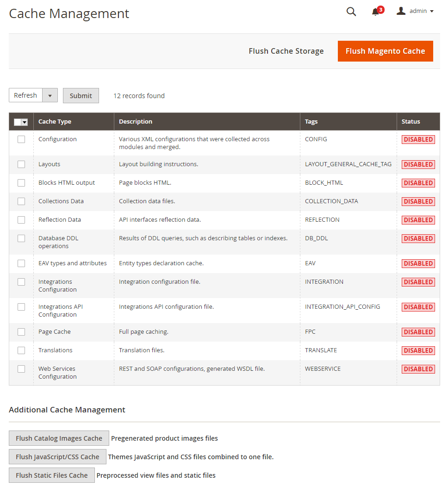Click Flush Cache Storage

286,51
